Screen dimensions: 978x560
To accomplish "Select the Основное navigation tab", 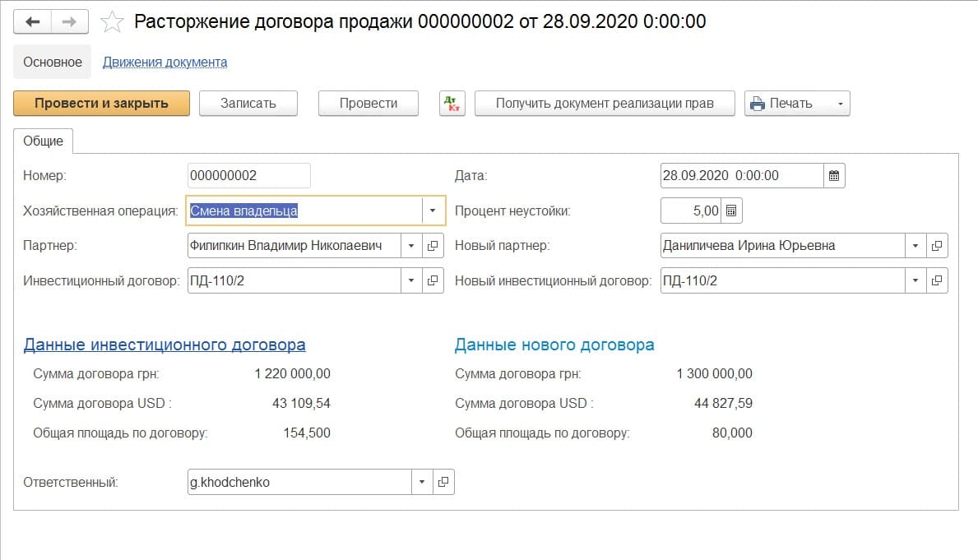I will point(53,62).
